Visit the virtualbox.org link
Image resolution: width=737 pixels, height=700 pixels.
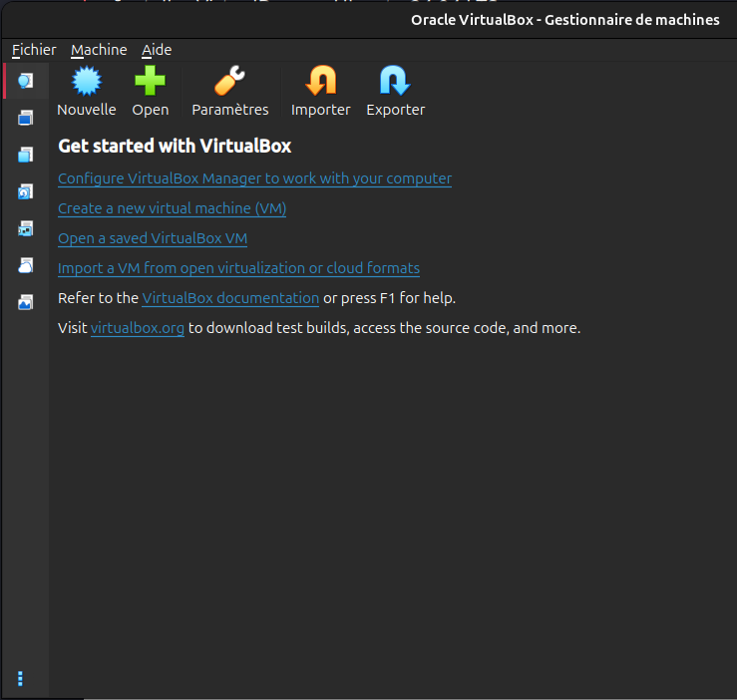click(137, 328)
